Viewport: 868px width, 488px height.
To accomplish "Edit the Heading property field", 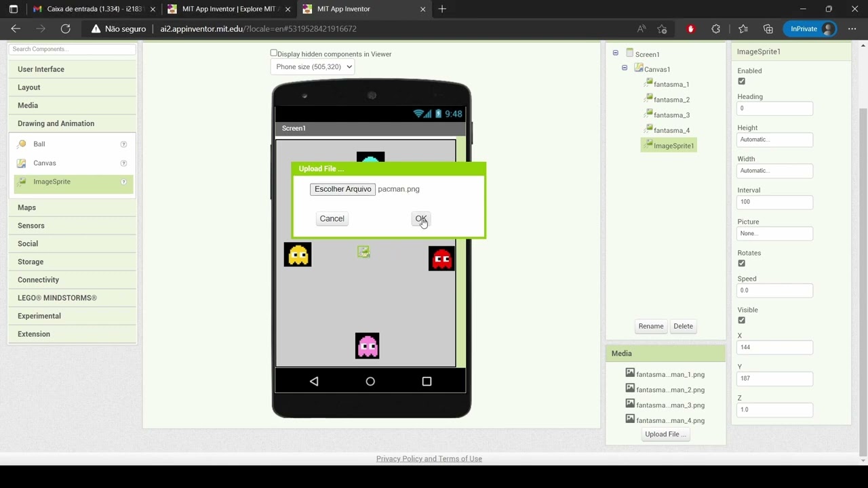I will (x=775, y=108).
